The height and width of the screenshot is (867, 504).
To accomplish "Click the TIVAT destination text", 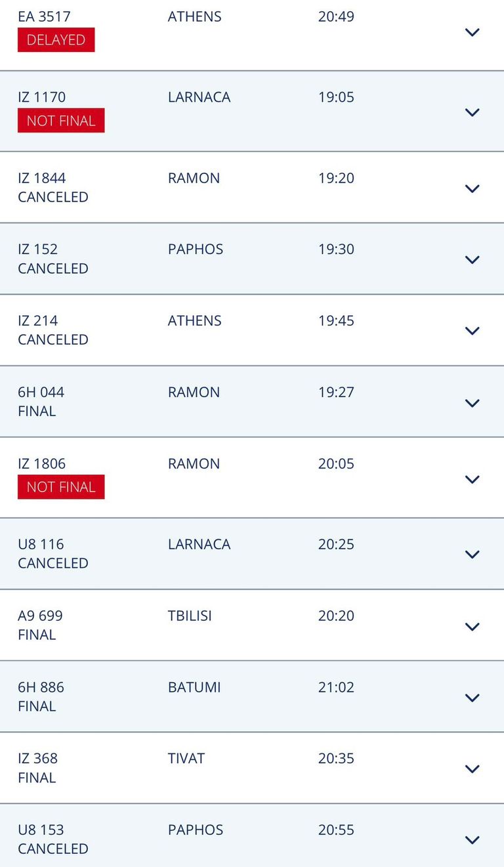I will pyautogui.click(x=186, y=758).
